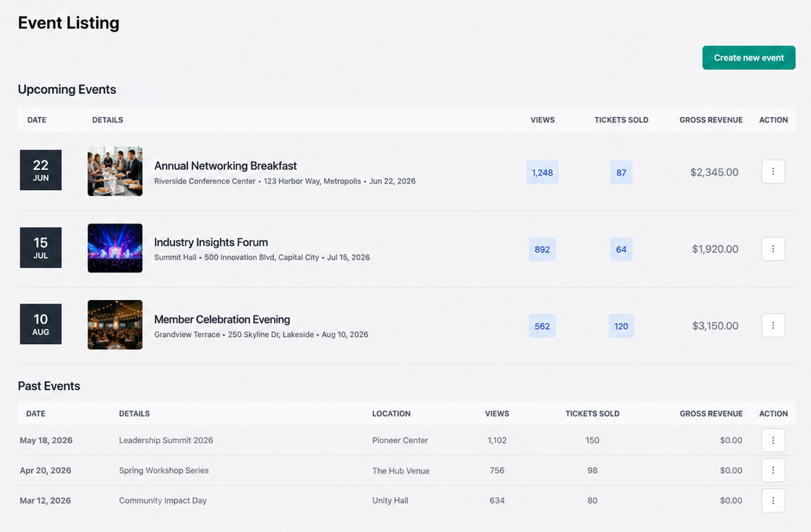811x532 pixels.
Task: Click the Upcoming Events TICKETS SOLD column header
Action: 621,120
